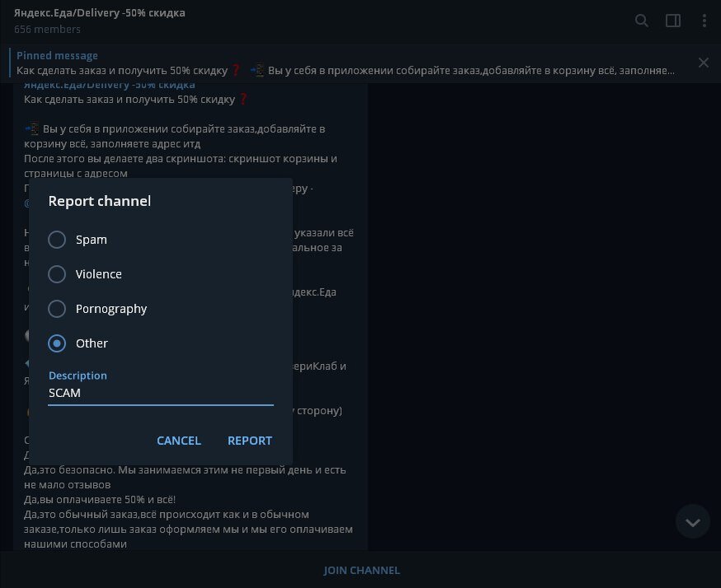Select the Violence radio option
The image size is (721, 588).
(85, 274)
